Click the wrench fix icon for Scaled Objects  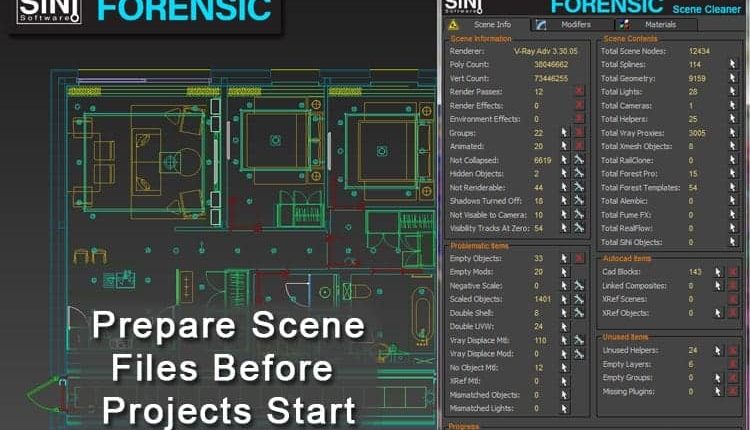(579, 298)
